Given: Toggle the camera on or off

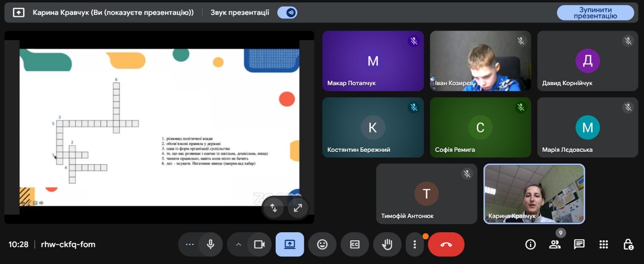Looking at the screenshot, I should click(x=259, y=244).
